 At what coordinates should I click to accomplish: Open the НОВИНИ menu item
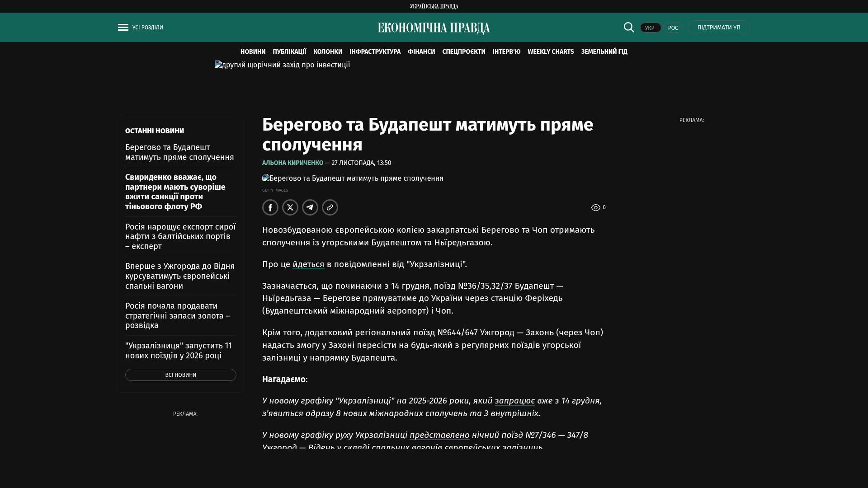pyautogui.click(x=253, y=52)
